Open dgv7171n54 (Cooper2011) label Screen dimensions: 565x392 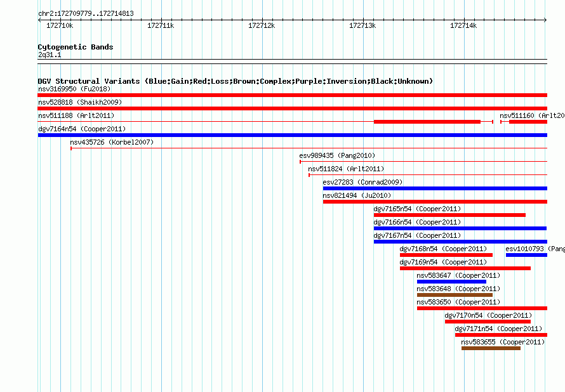click(x=498, y=329)
